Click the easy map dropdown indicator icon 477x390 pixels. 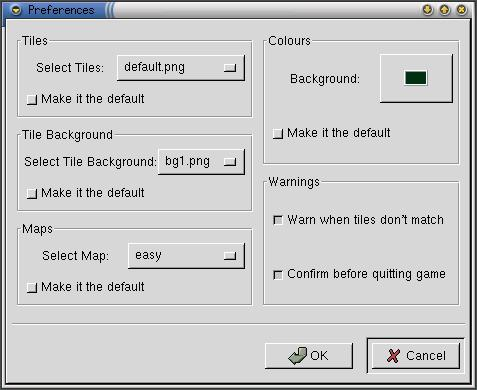tap(230, 256)
